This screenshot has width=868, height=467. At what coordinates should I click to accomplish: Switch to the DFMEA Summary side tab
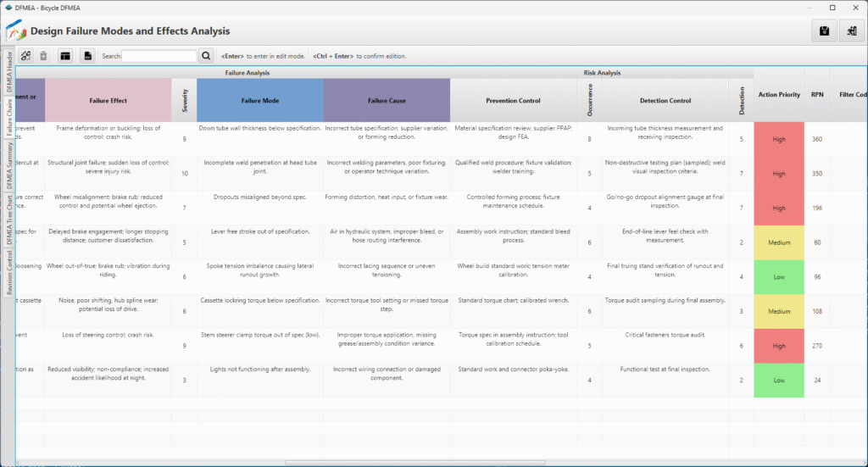click(x=9, y=166)
